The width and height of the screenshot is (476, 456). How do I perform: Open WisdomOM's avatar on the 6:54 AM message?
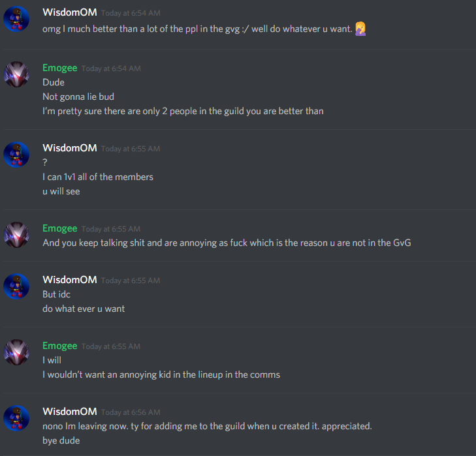[x=16, y=19]
